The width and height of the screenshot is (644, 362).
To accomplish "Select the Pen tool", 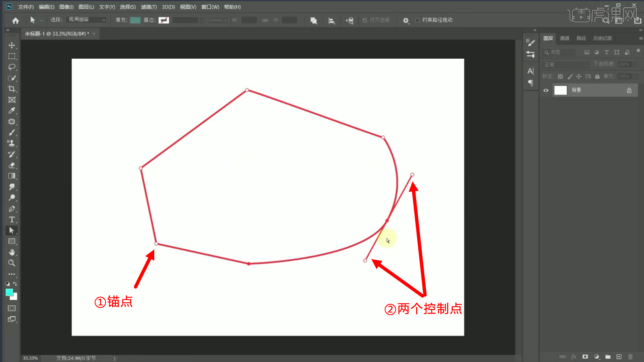I will tap(12, 209).
